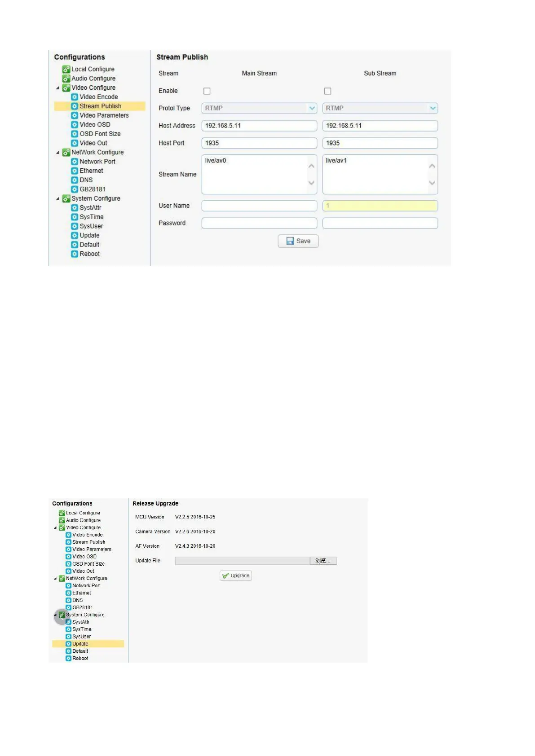Click Local Configure icon in Release Upgrade sidebar
Screen dimensions: 535x756
(x=62, y=513)
